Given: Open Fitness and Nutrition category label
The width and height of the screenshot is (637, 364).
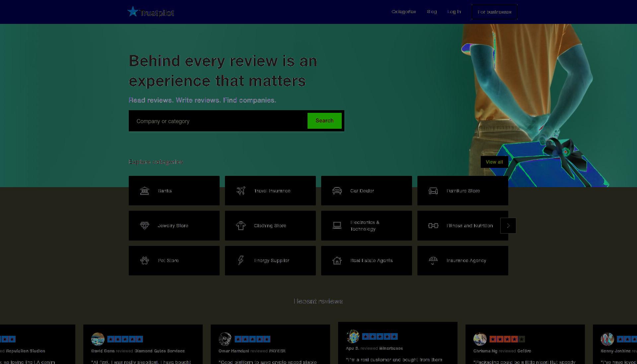Looking at the screenshot, I should coord(469,226).
